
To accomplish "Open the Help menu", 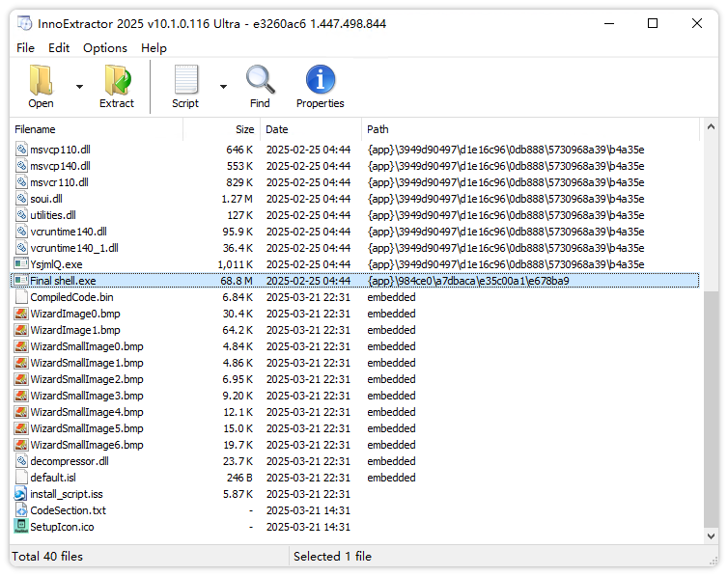I will pos(154,48).
